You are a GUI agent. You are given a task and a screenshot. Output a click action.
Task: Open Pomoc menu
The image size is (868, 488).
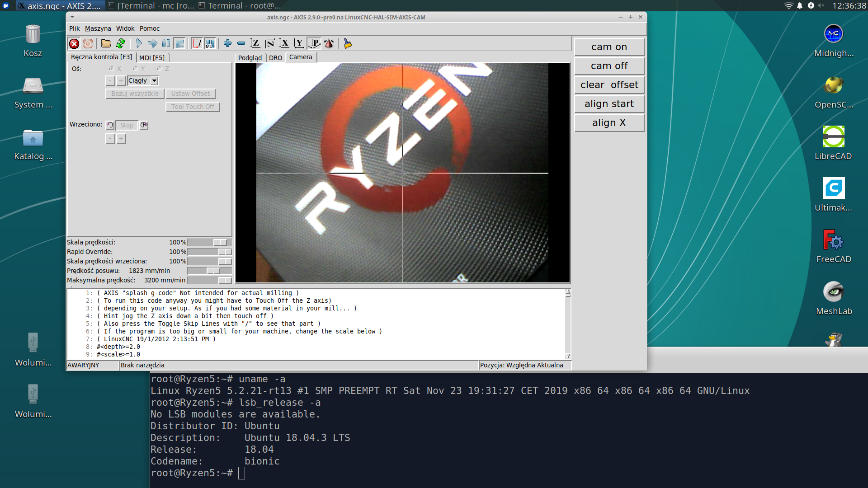pyautogui.click(x=150, y=28)
